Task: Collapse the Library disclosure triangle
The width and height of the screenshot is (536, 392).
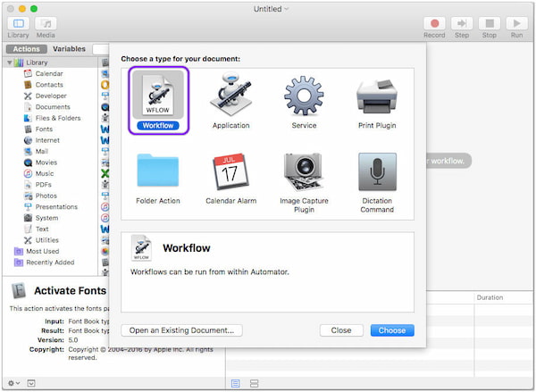Action: point(10,63)
